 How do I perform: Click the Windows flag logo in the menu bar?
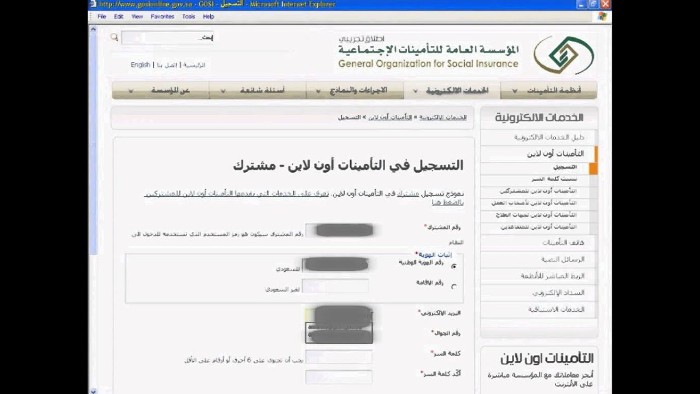602,17
